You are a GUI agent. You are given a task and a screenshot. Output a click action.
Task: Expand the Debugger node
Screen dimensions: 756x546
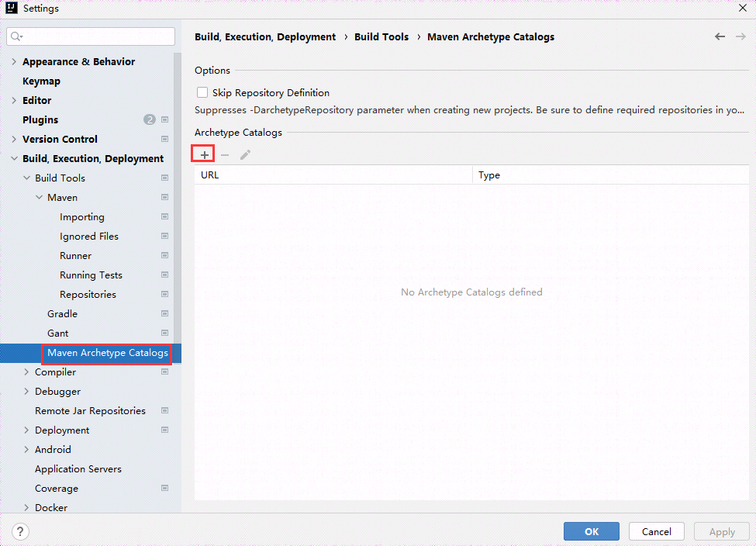pyautogui.click(x=26, y=391)
